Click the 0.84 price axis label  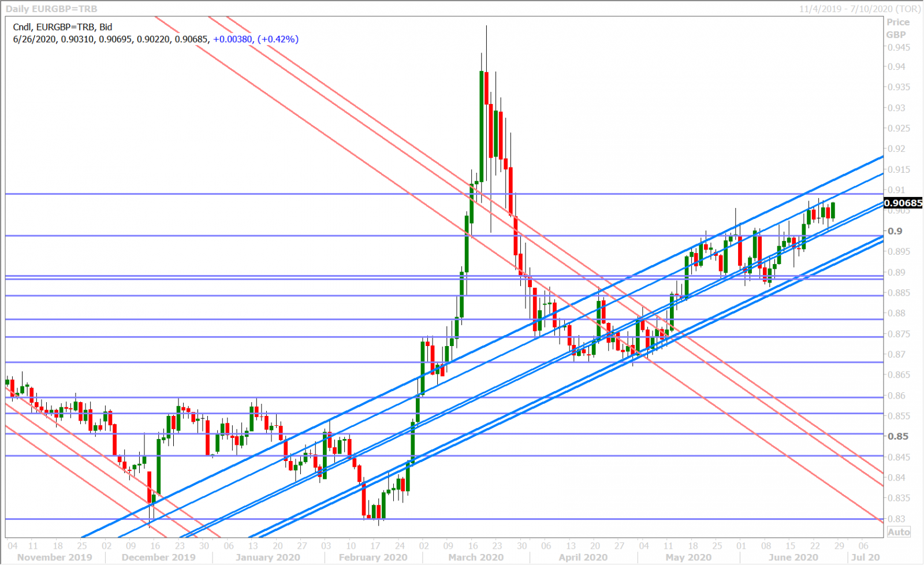897,478
